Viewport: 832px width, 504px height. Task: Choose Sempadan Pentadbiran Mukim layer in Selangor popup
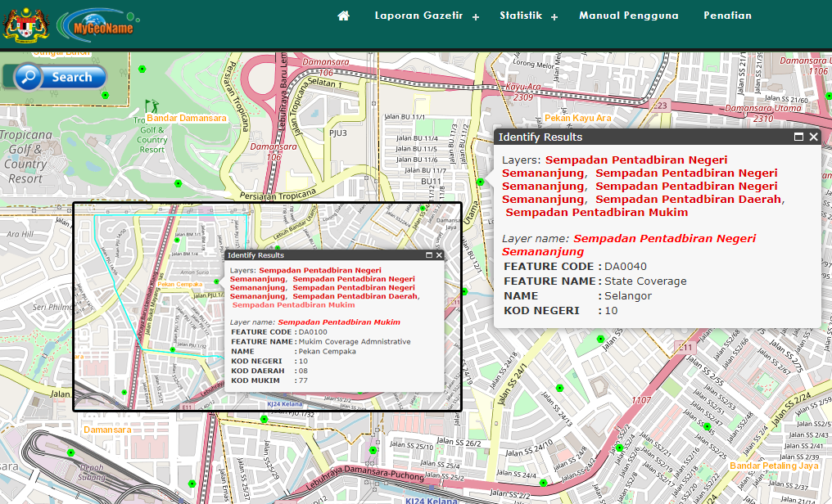(x=597, y=213)
